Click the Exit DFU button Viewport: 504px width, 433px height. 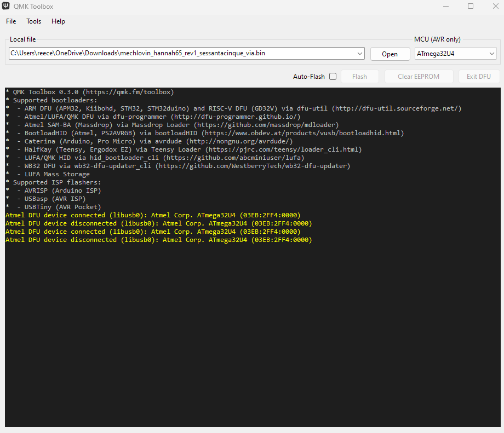[x=479, y=77]
